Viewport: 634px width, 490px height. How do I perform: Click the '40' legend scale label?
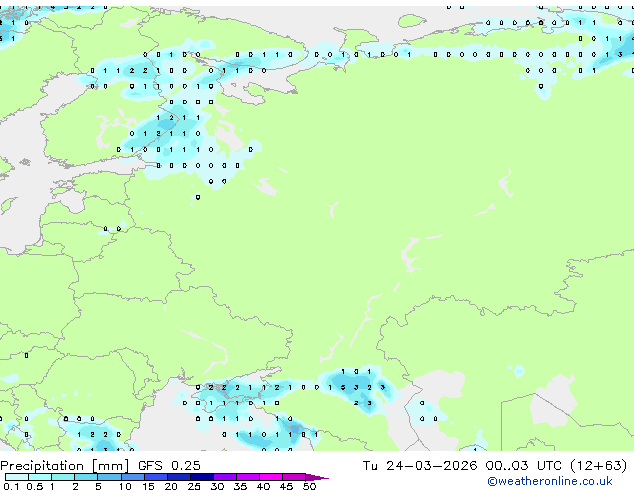(263, 486)
